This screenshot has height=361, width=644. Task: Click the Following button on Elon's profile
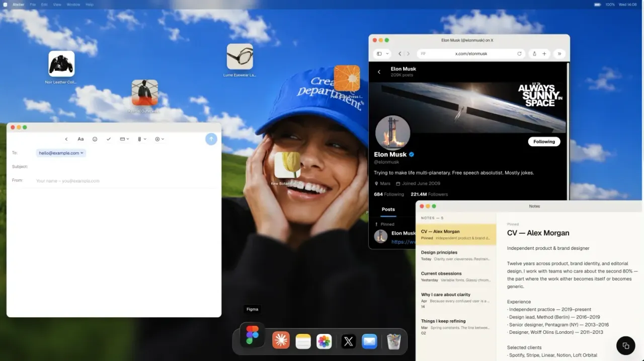[x=544, y=142]
